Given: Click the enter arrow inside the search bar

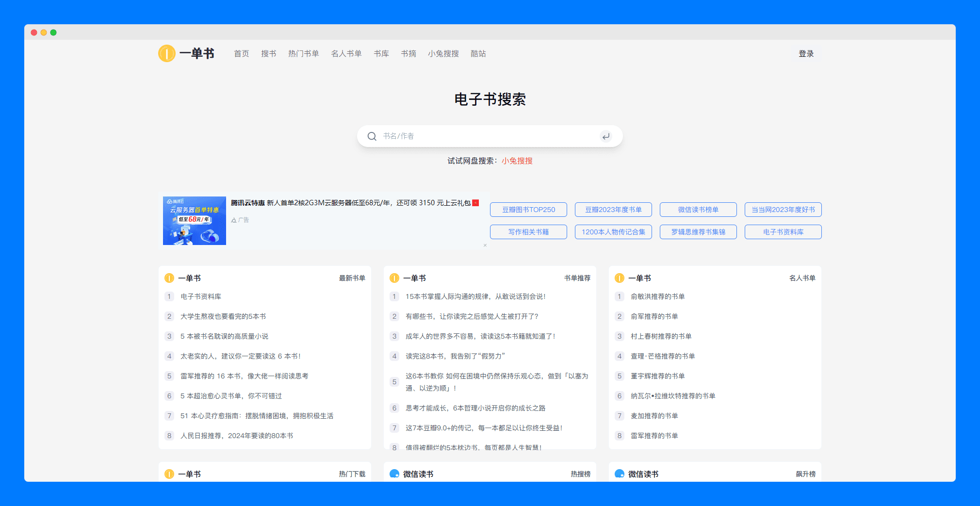Looking at the screenshot, I should coord(605,136).
